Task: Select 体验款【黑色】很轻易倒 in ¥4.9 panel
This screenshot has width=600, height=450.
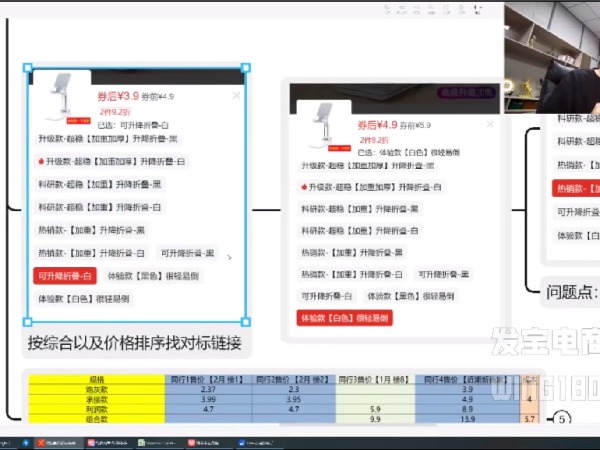Action: (411, 296)
